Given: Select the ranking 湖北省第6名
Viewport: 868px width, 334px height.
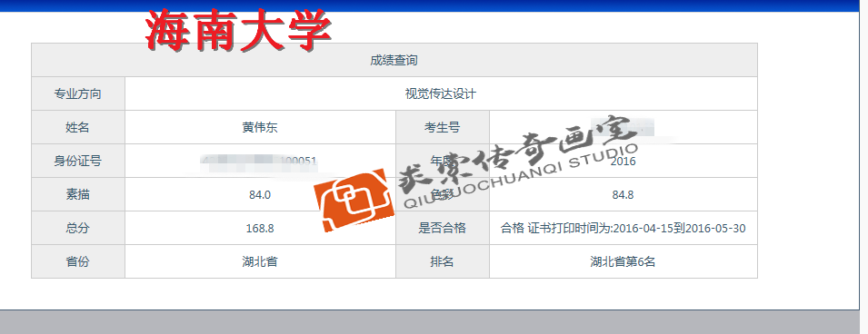Looking at the screenshot, I should pos(624,262).
